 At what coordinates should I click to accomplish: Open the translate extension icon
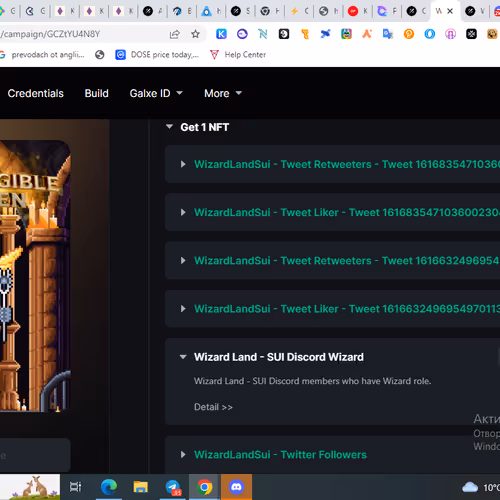388,34
